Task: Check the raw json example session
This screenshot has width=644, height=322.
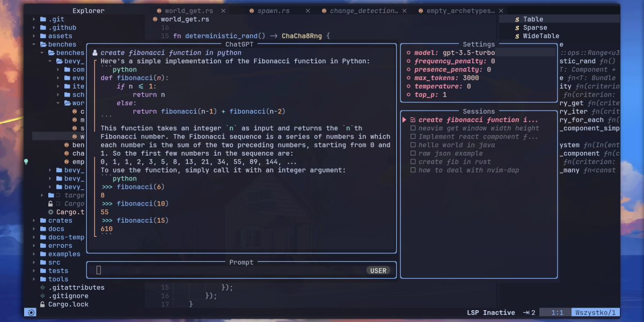Action: point(413,153)
